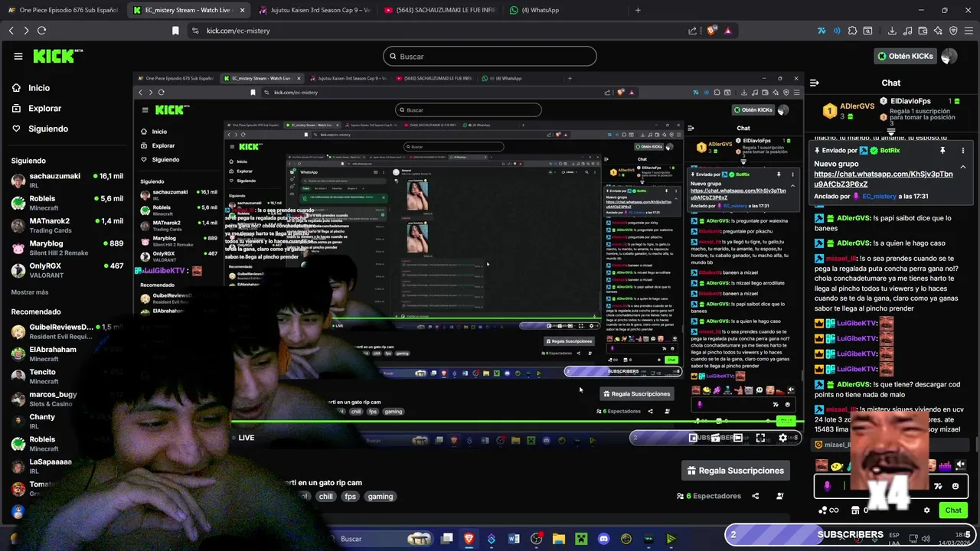Image resolution: width=980 pixels, height=551 pixels.
Task: Open Brave Leo AI sparkle icon
Action: (x=938, y=31)
